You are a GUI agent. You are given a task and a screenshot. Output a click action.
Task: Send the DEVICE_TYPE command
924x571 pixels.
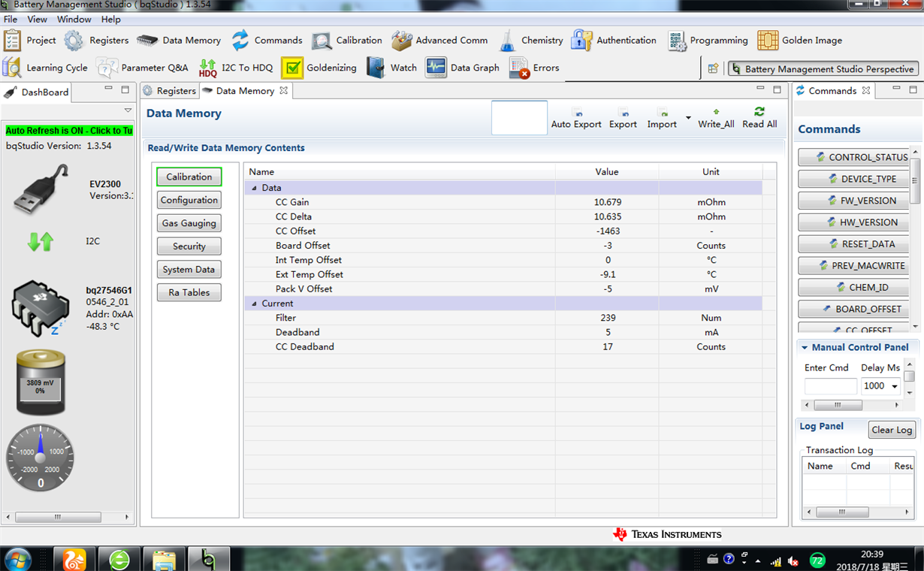coord(853,180)
